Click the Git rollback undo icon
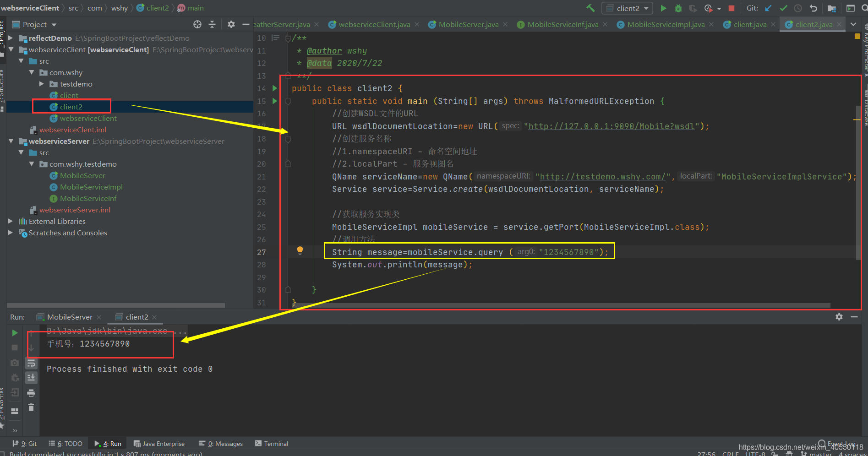 coord(813,8)
